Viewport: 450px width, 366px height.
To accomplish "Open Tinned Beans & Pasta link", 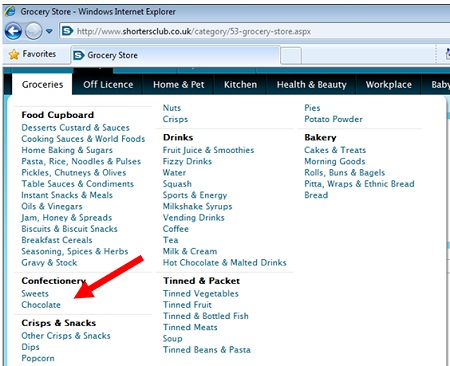I will coord(207,350).
